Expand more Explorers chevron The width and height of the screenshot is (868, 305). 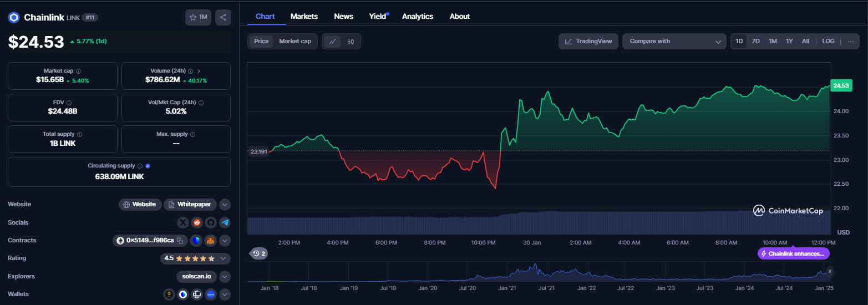click(225, 276)
